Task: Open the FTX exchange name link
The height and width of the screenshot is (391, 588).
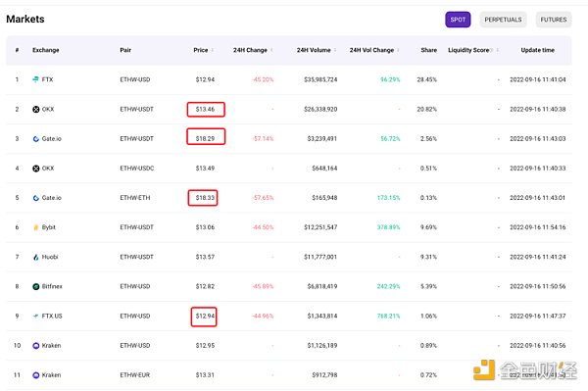Action: pyautogui.click(x=48, y=79)
